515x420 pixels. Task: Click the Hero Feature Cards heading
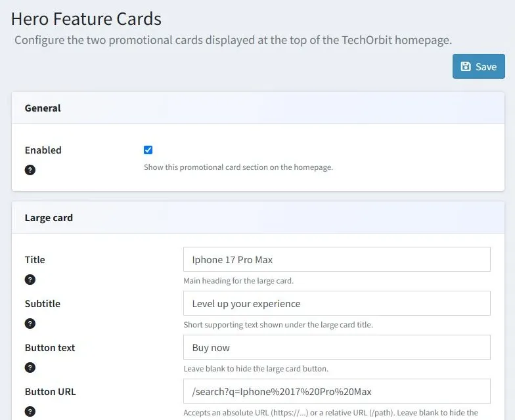pyautogui.click(x=87, y=18)
